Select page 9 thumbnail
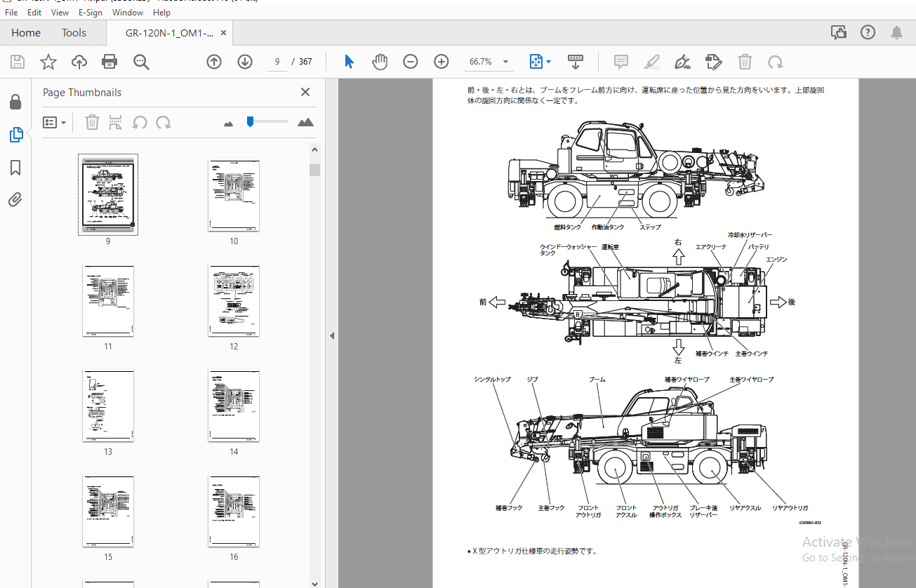 (x=107, y=195)
